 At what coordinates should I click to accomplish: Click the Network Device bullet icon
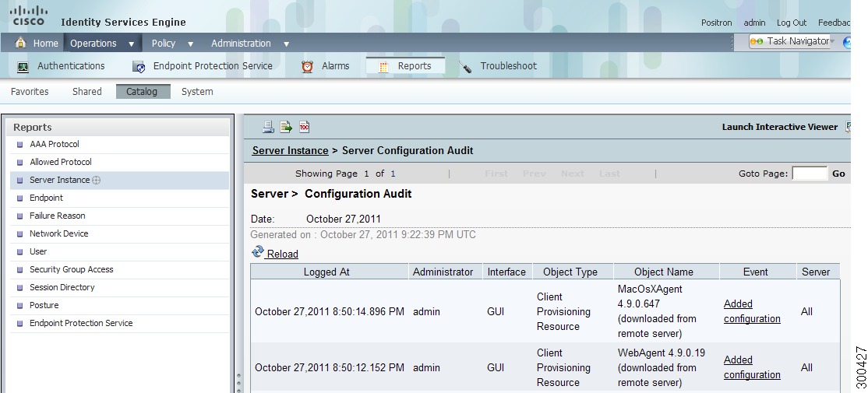point(20,233)
